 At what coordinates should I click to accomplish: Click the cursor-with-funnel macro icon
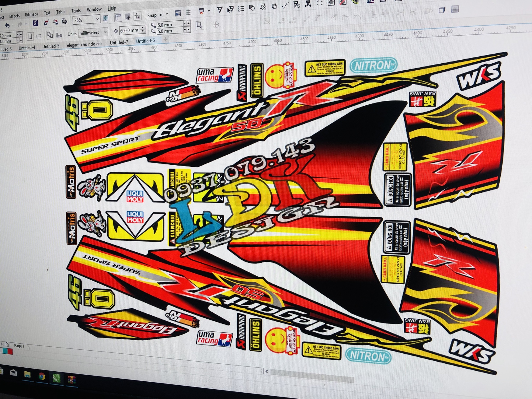[x=230, y=9]
